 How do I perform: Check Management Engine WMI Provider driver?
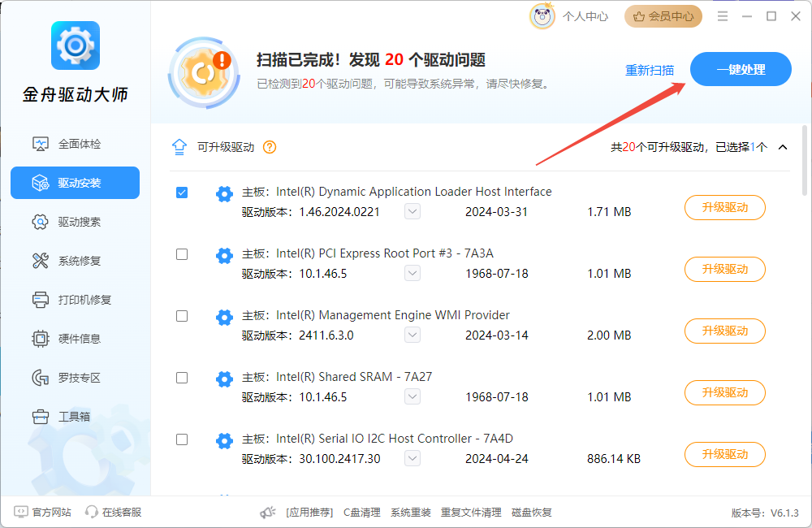point(182,316)
